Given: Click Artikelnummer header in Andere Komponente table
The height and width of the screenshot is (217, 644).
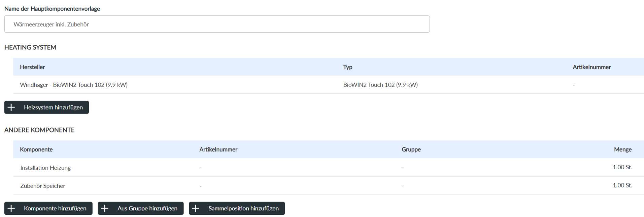Looking at the screenshot, I should point(218,149).
